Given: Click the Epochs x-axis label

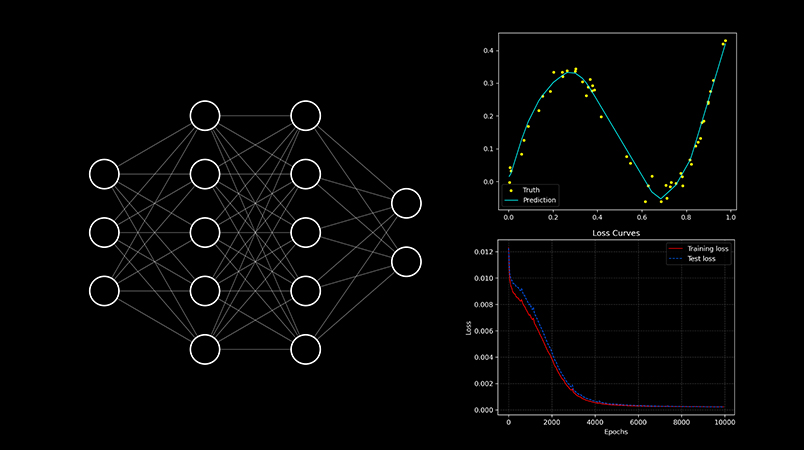Looking at the screenshot, I should point(616,432).
